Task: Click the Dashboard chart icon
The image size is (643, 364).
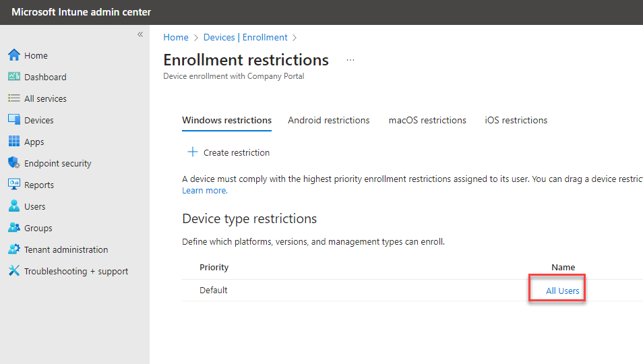Action: click(14, 76)
